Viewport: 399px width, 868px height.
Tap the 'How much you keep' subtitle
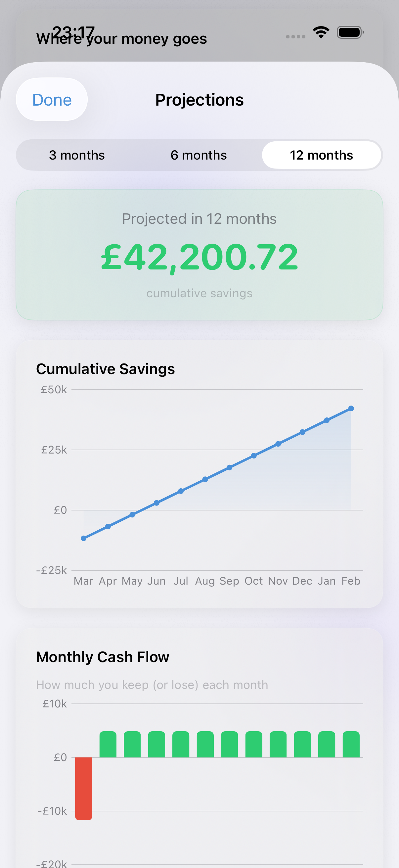click(x=152, y=685)
